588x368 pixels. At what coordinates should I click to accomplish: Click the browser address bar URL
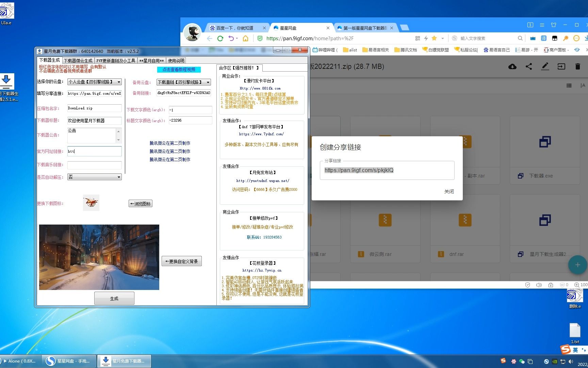point(310,39)
